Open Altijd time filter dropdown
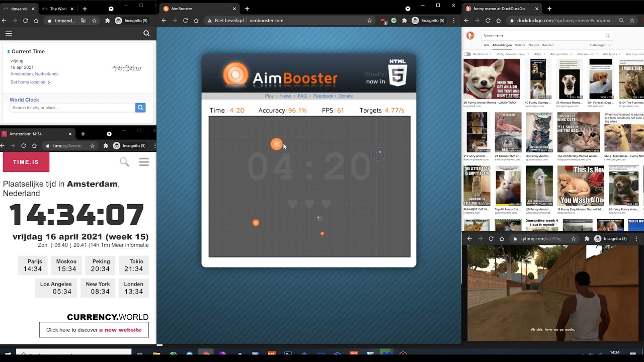This screenshot has height=362, width=644. (x=540, y=54)
